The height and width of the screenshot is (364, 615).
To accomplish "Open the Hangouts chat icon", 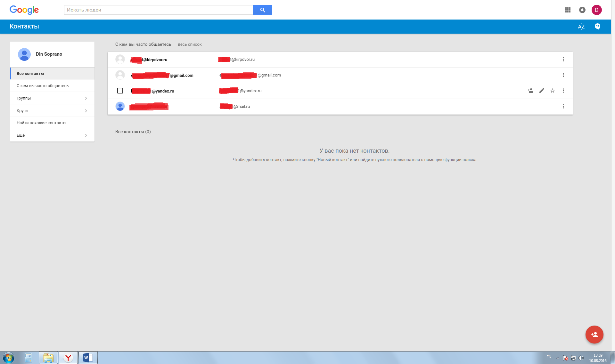I will [597, 27].
